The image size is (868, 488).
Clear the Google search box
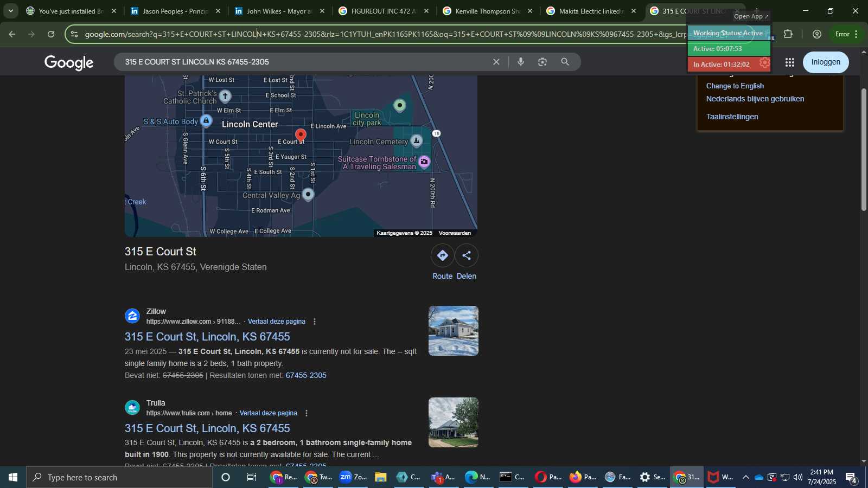[496, 62]
